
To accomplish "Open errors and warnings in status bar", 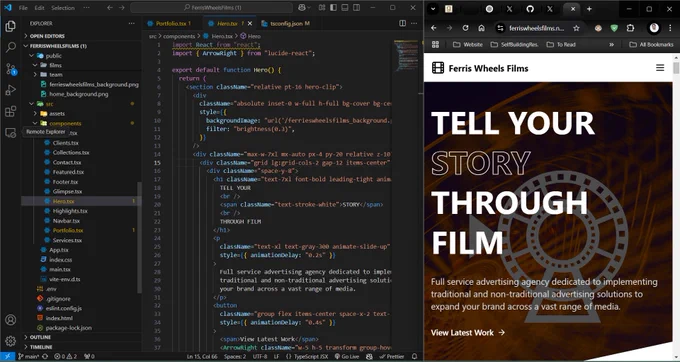I will click(65, 356).
